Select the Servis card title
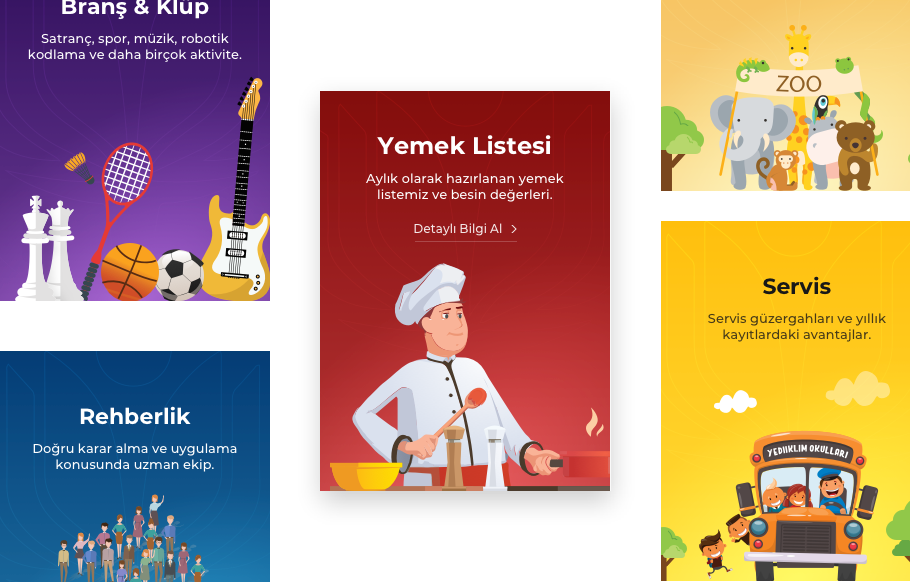Image resolution: width=910 pixels, height=582 pixels. tap(796, 286)
